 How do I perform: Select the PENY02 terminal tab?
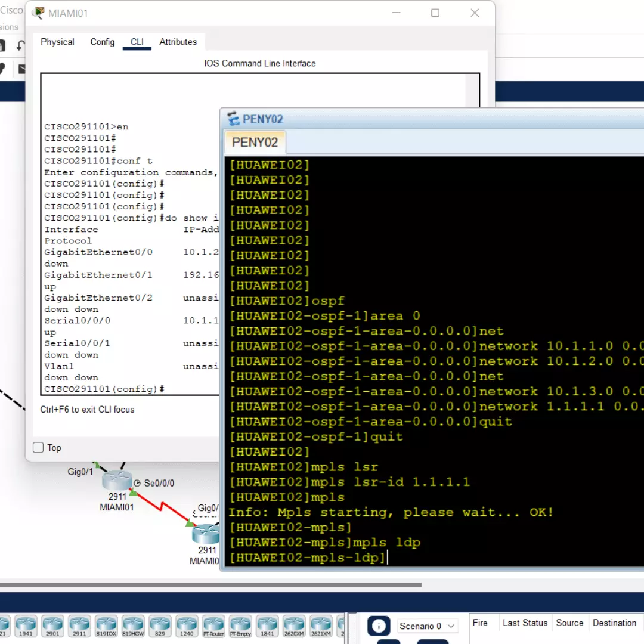(255, 143)
